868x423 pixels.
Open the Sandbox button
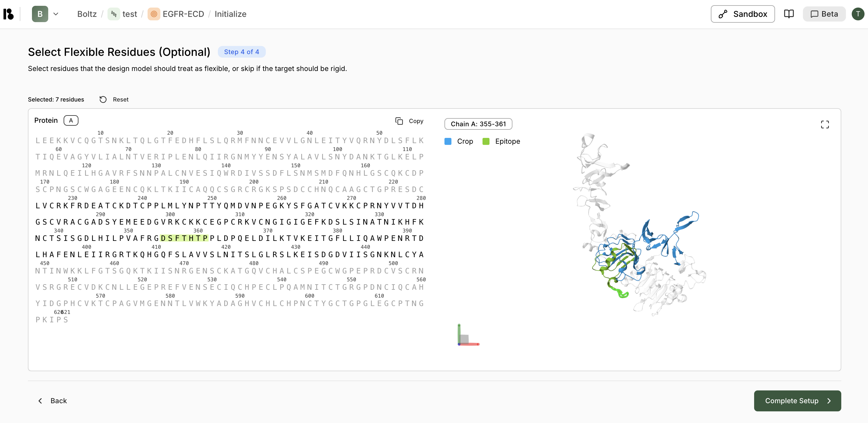[742, 14]
